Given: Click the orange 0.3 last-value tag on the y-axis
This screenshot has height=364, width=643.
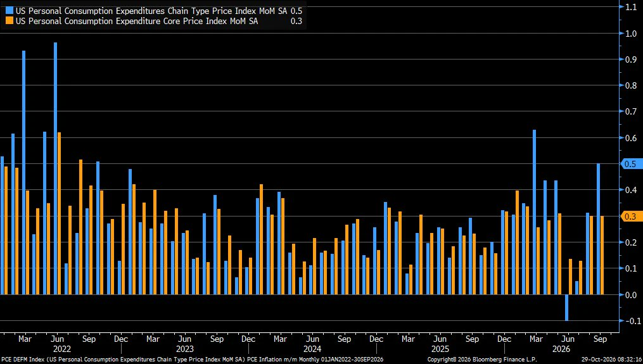Looking at the screenshot, I should coord(631,217).
